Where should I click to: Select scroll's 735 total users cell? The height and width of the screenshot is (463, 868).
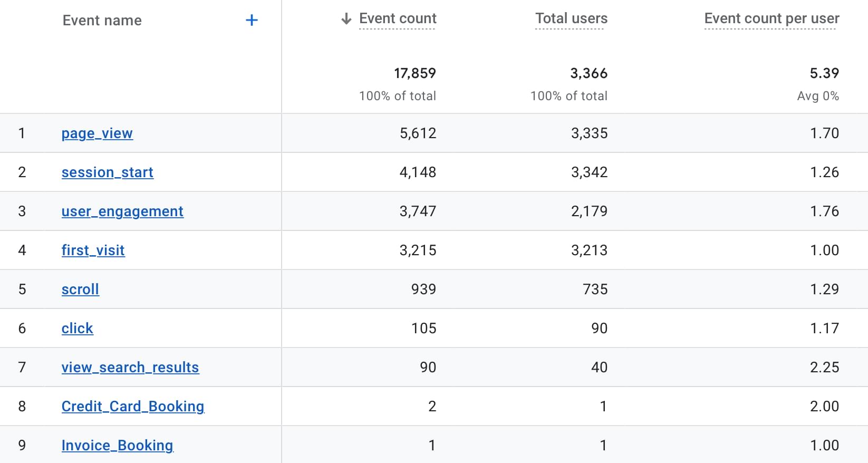(x=595, y=290)
